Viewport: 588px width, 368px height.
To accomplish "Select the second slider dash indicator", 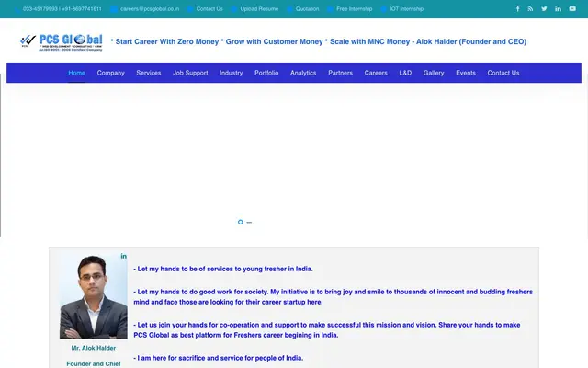I will [x=249, y=223].
